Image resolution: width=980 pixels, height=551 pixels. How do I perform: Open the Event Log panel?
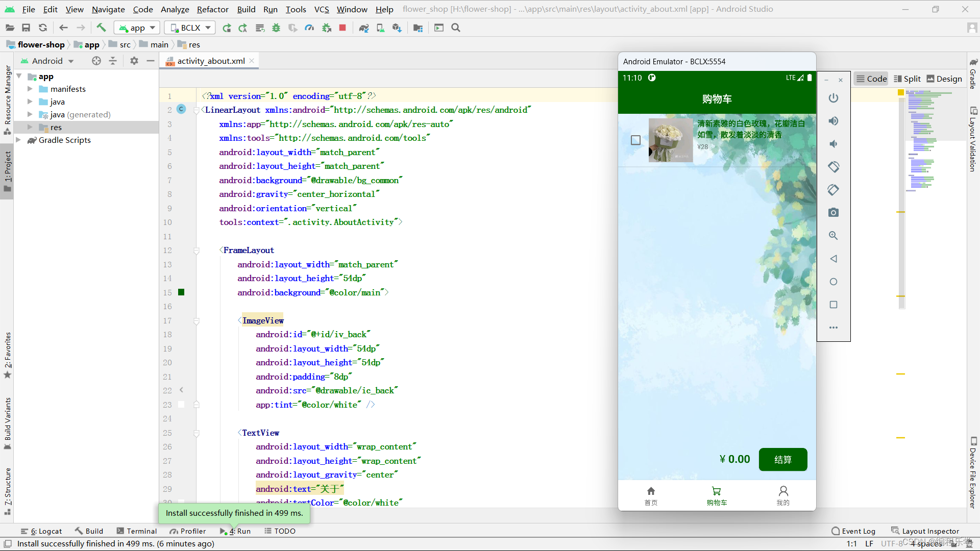(x=853, y=531)
